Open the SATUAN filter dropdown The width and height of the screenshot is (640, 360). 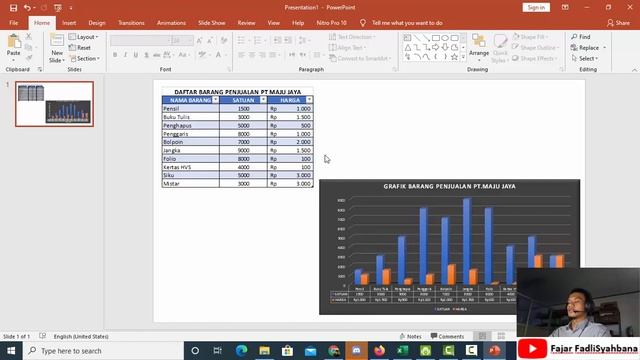[x=263, y=100]
